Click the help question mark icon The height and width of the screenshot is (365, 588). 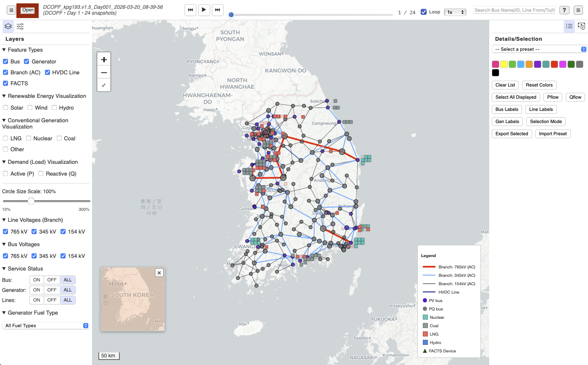564,10
